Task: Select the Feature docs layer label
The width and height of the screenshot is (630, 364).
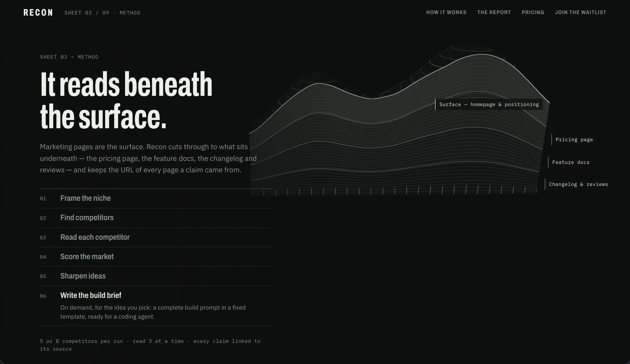Action: pyautogui.click(x=571, y=162)
